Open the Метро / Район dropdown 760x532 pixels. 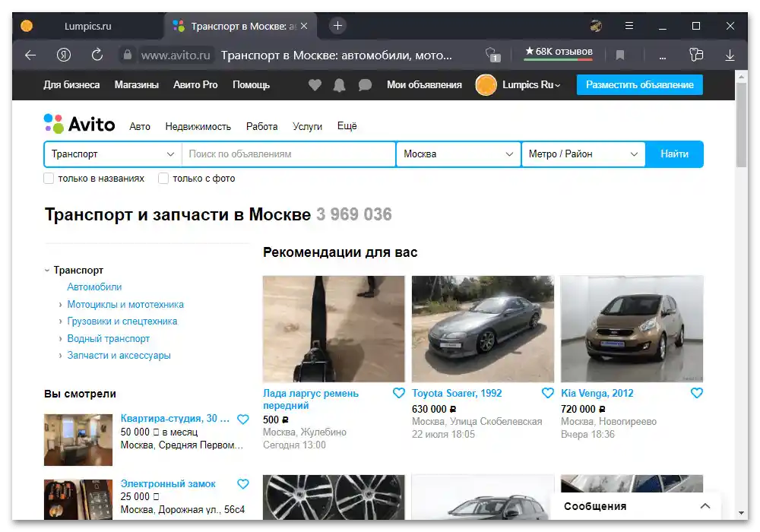[583, 154]
